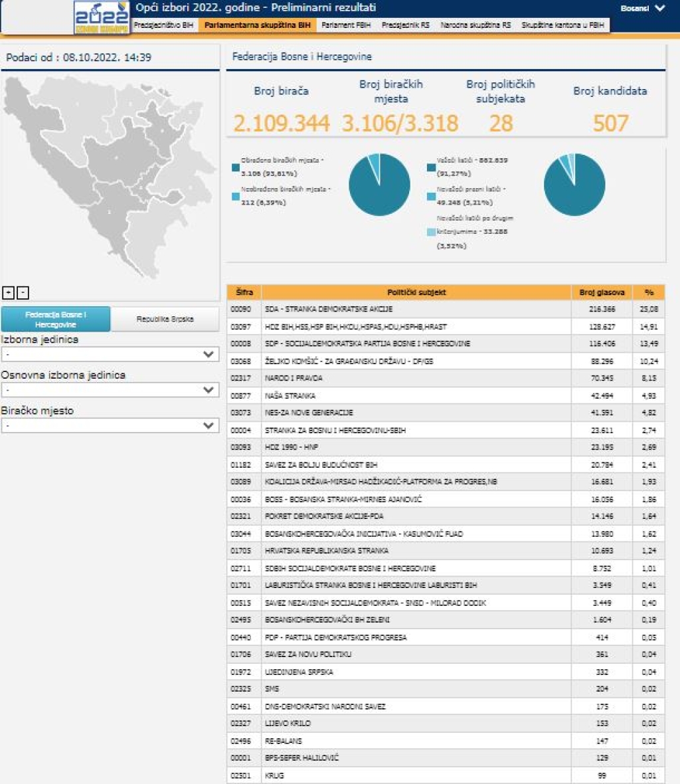Open the Biračko mjesto dropdown
This screenshot has height=784, width=680.
click(x=110, y=426)
